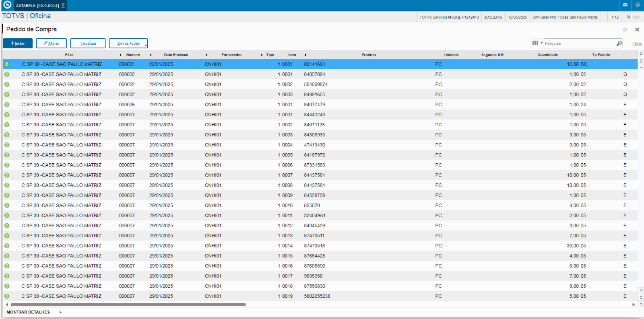
Task: Click the F12 button in the status bar
Action: pos(615,17)
